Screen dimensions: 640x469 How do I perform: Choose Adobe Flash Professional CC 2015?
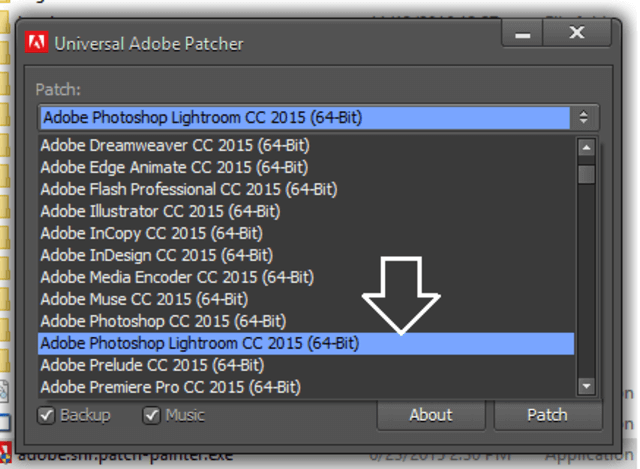click(x=189, y=189)
